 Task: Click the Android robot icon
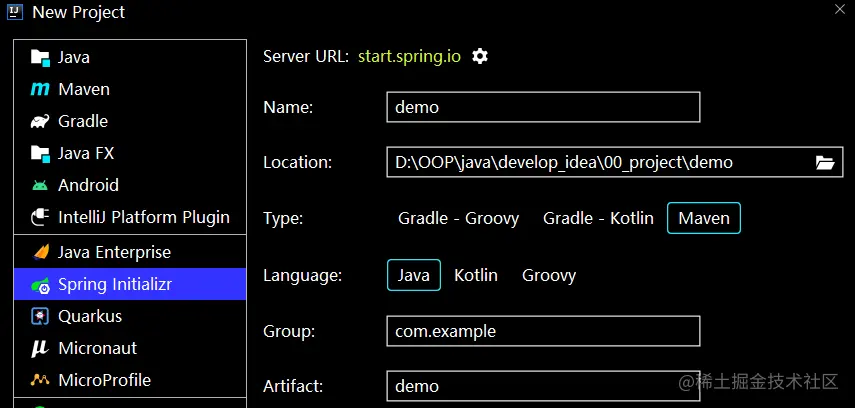(x=40, y=185)
